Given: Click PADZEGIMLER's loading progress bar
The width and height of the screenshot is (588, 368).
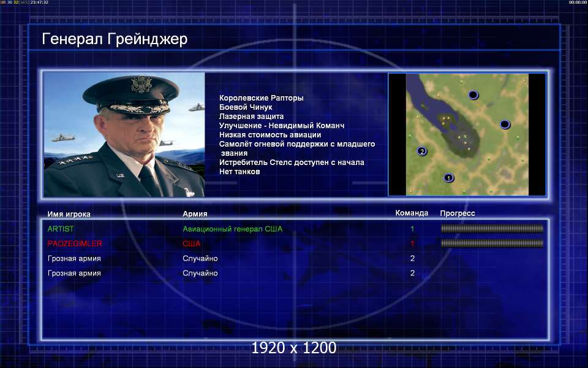Looking at the screenshot, I should click(x=492, y=243).
